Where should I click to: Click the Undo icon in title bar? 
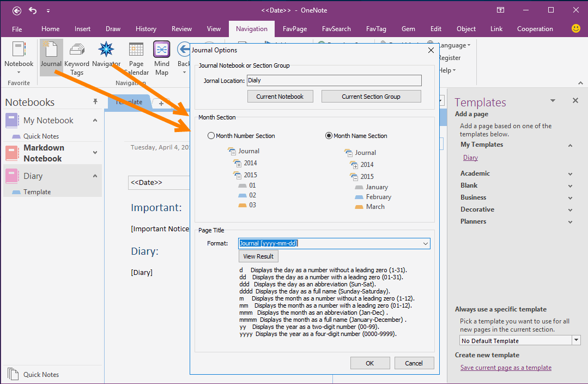tap(33, 10)
